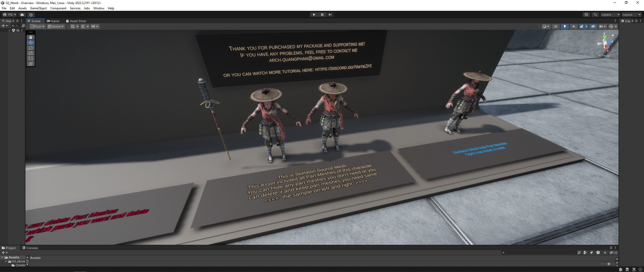This screenshot has width=644, height=272.
Task: Select the Rotate tool
Action: (31, 48)
